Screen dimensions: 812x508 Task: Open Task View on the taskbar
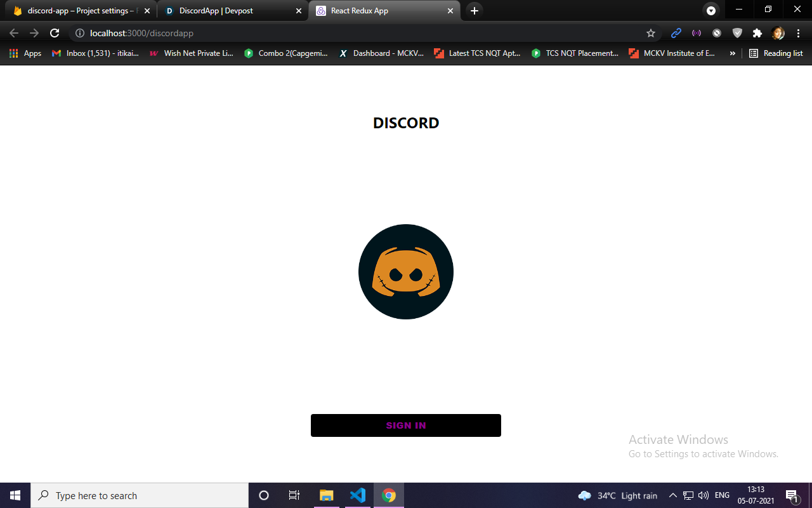click(x=294, y=495)
